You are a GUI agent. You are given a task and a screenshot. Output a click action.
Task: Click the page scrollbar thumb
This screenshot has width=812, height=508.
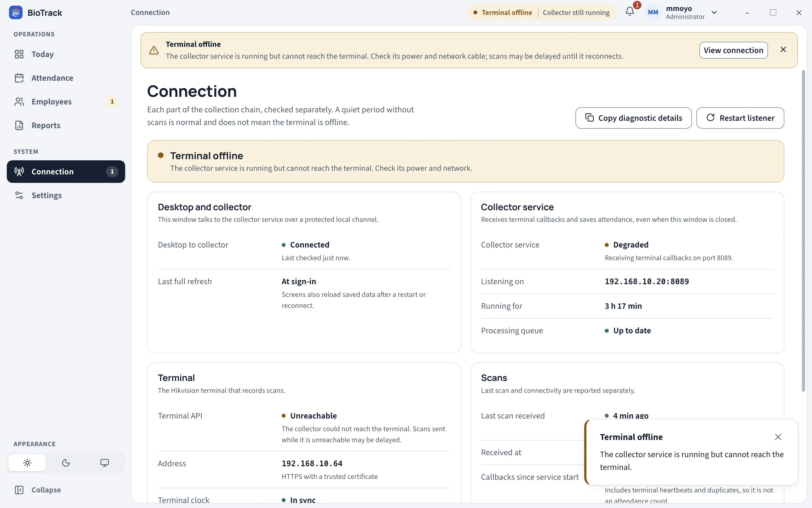click(803, 231)
